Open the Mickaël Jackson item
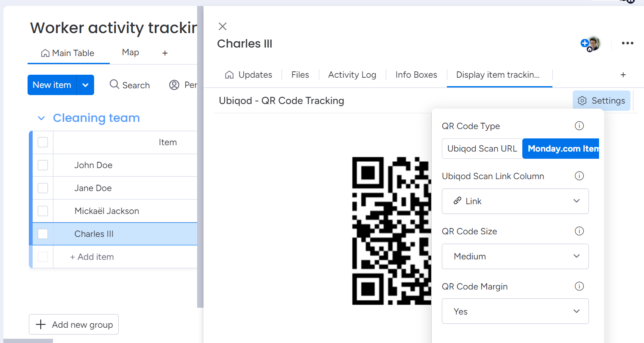Screen dimensions: 644x343 pyautogui.click(x=107, y=211)
